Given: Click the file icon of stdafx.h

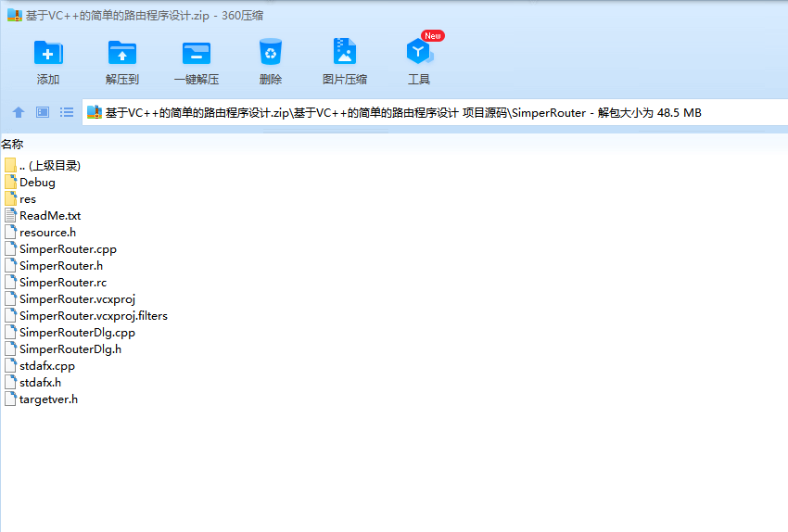Looking at the screenshot, I should click(x=10, y=382).
